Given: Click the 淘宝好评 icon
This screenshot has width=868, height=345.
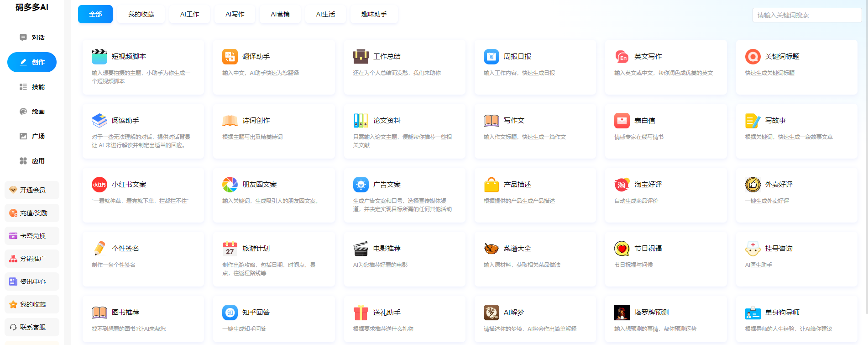Looking at the screenshot, I should pos(622,185).
